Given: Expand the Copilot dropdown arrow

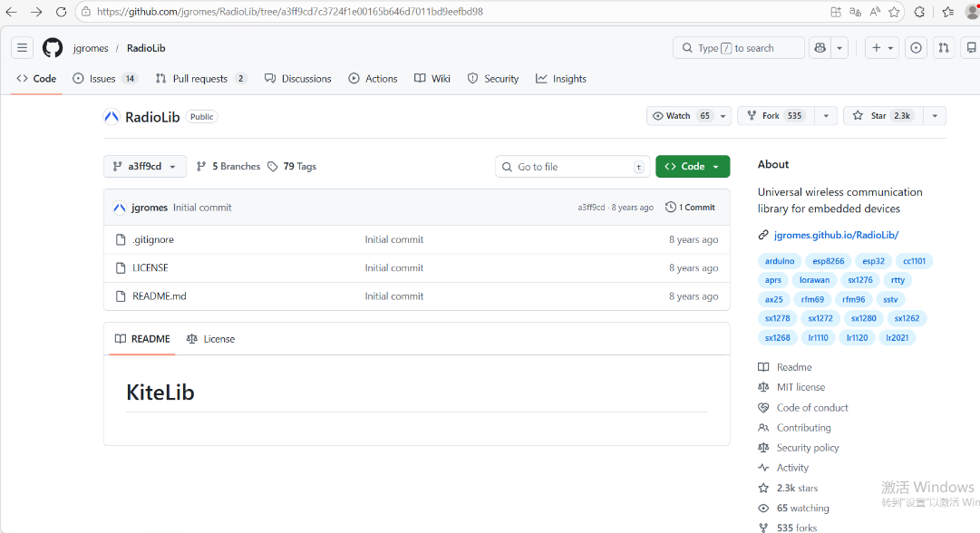Looking at the screenshot, I should point(839,48).
